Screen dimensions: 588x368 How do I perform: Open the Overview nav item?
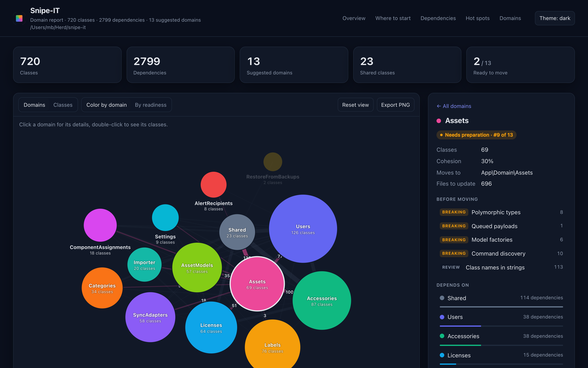coord(354,18)
